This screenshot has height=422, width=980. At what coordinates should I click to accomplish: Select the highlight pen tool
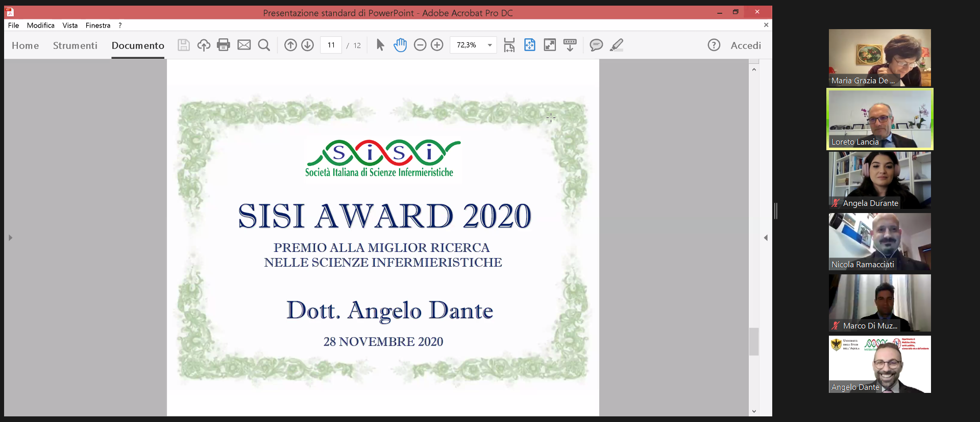[617, 45]
